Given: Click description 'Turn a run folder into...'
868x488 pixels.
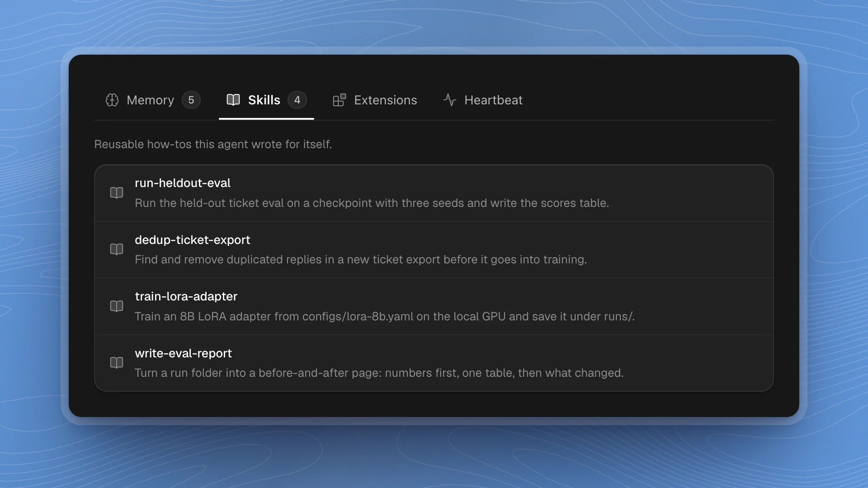Looking at the screenshot, I should [379, 373].
